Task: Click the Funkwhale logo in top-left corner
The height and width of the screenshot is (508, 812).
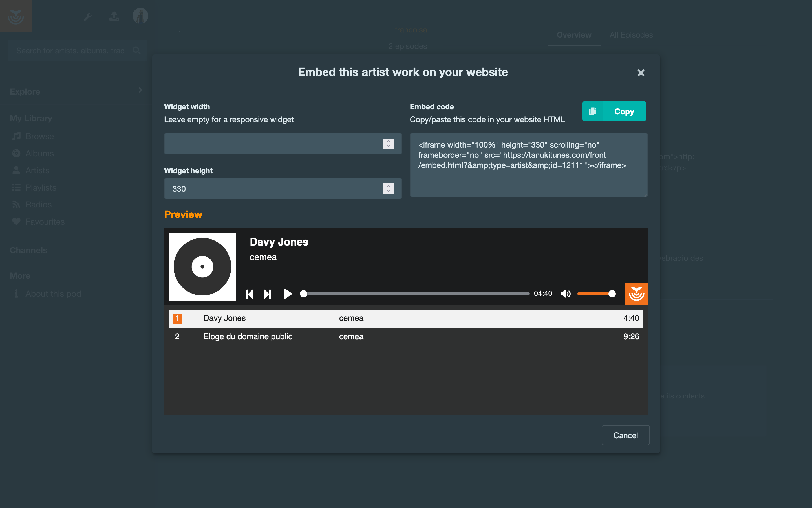Action: point(16,16)
